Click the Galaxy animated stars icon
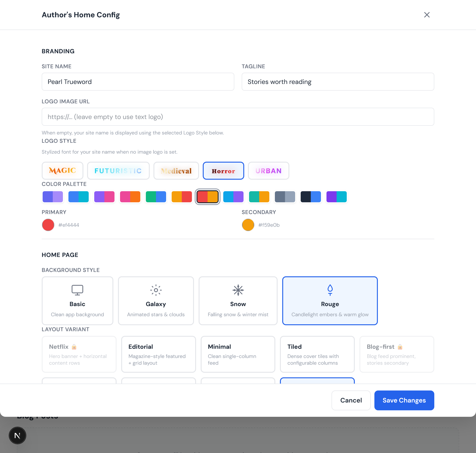Image resolution: width=476 pixels, height=453 pixels. coord(156,290)
